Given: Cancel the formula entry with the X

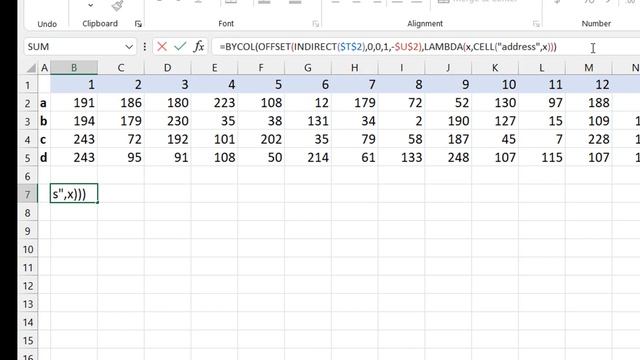Looking at the screenshot, I should coord(162,47).
